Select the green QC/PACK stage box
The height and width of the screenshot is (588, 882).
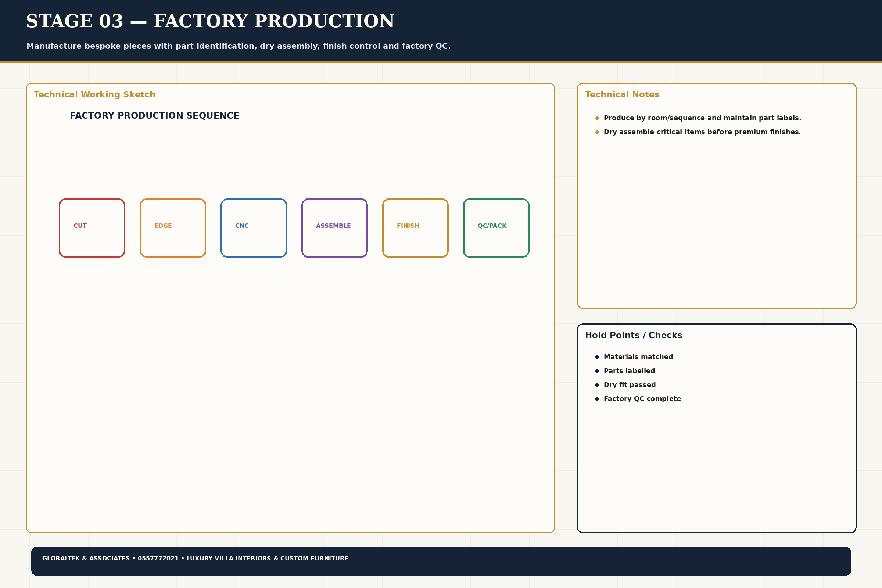496,228
